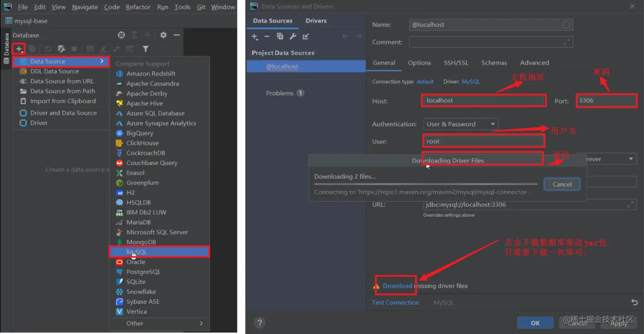Click the User input field

pyautogui.click(x=483, y=141)
